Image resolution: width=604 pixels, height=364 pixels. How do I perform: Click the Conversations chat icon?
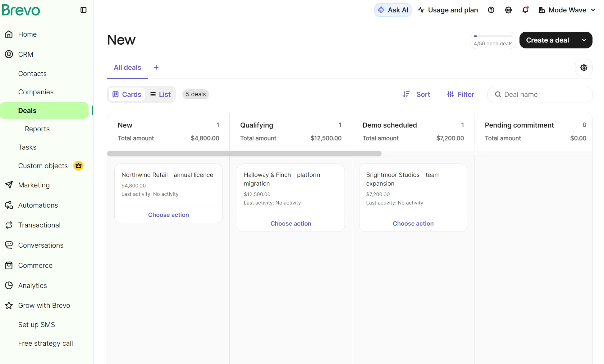coord(9,245)
